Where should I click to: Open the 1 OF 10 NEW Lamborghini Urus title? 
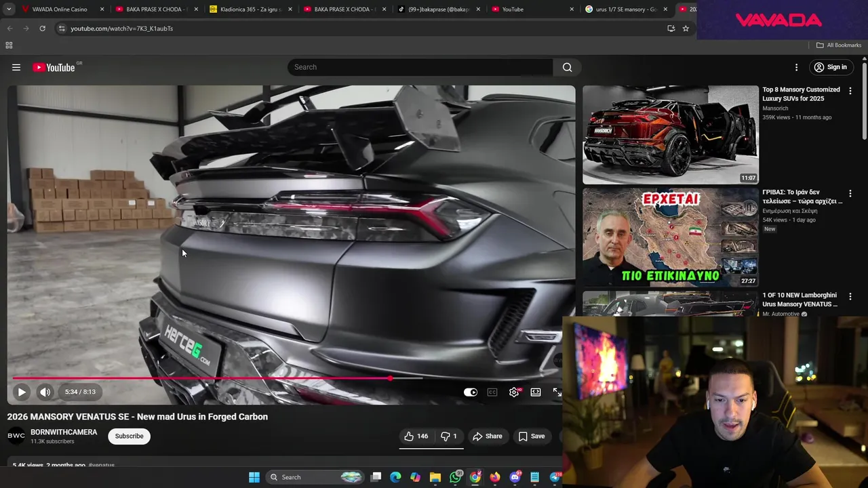pos(800,300)
